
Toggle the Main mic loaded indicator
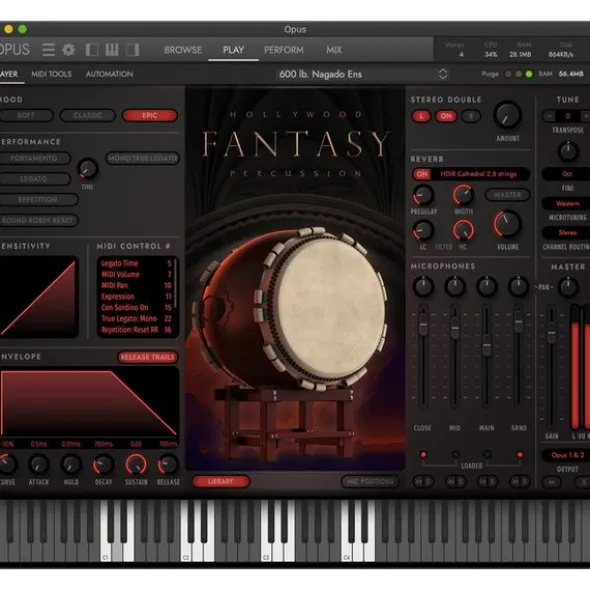(x=487, y=455)
